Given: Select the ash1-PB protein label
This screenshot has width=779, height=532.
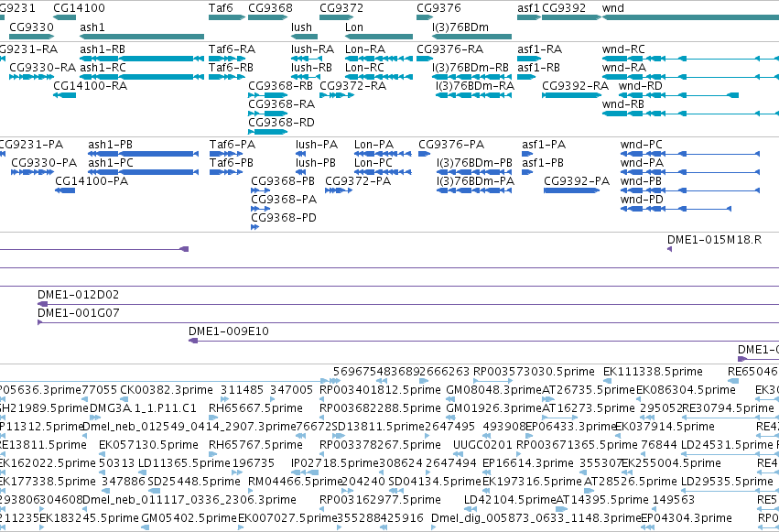Looking at the screenshot, I should coord(110,145).
